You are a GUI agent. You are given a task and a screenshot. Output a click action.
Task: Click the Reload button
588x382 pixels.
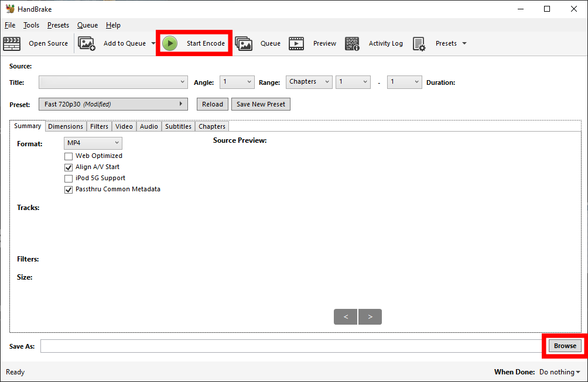point(212,104)
